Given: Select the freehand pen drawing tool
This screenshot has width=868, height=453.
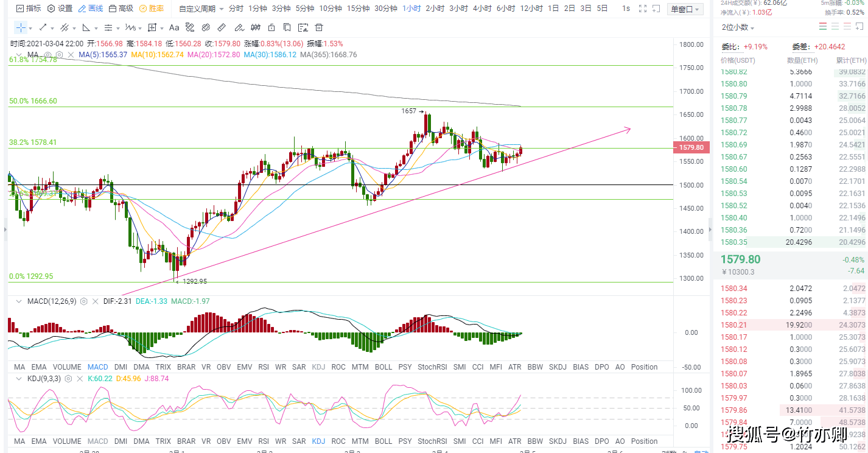Looking at the screenshot, I should (239, 27).
